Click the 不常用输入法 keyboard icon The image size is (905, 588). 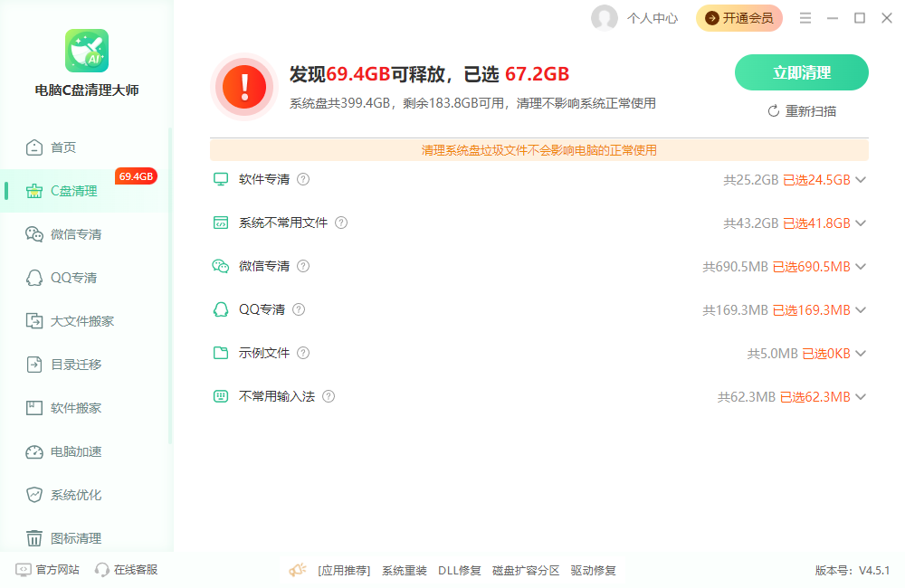click(x=221, y=396)
